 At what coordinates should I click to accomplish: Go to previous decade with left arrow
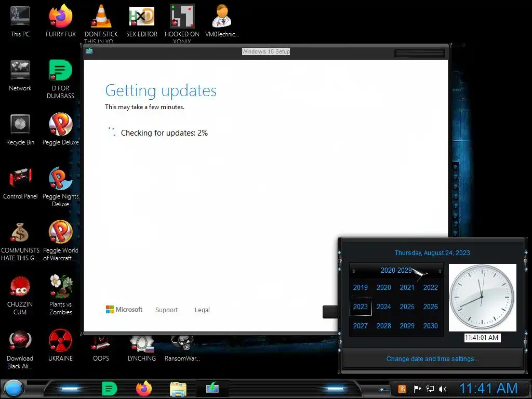(x=353, y=271)
